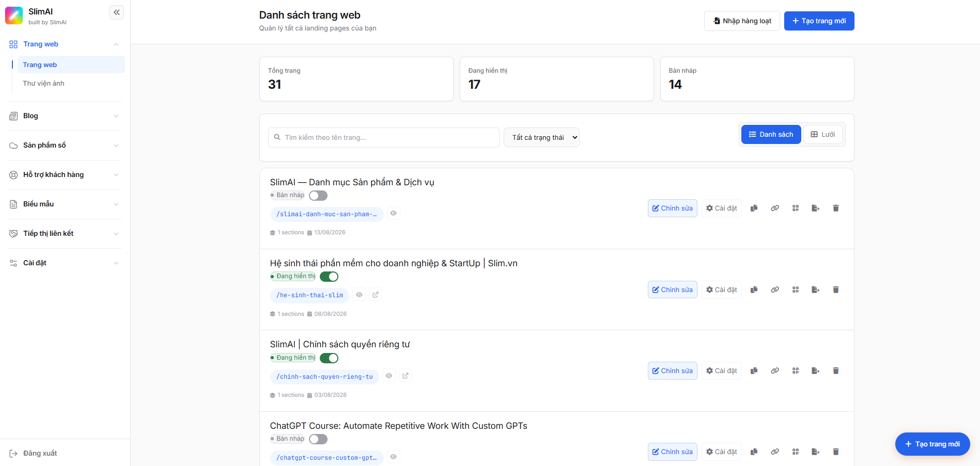This screenshot has height=466, width=980.
Task: Click the SlimAI colorful logo
Action: pyautogui.click(x=14, y=15)
